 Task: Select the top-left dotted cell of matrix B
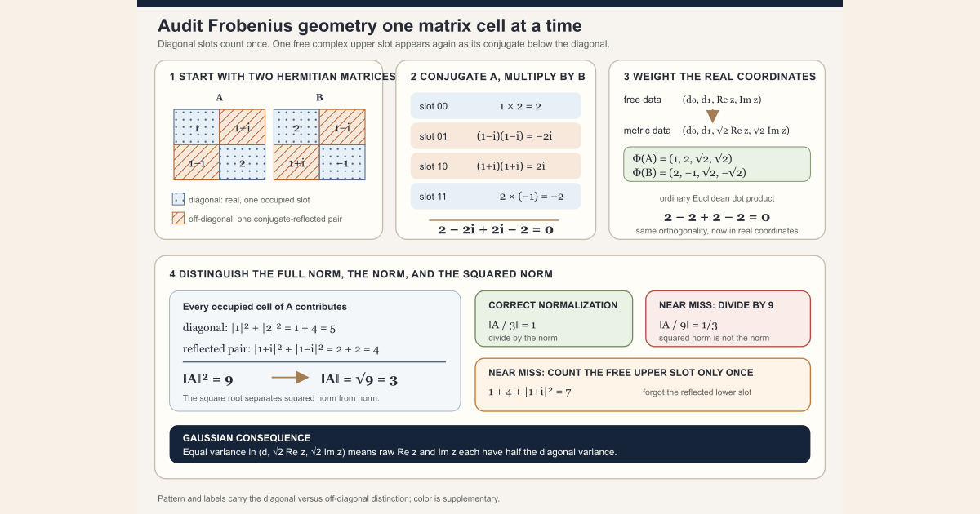pyautogui.click(x=296, y=127)
